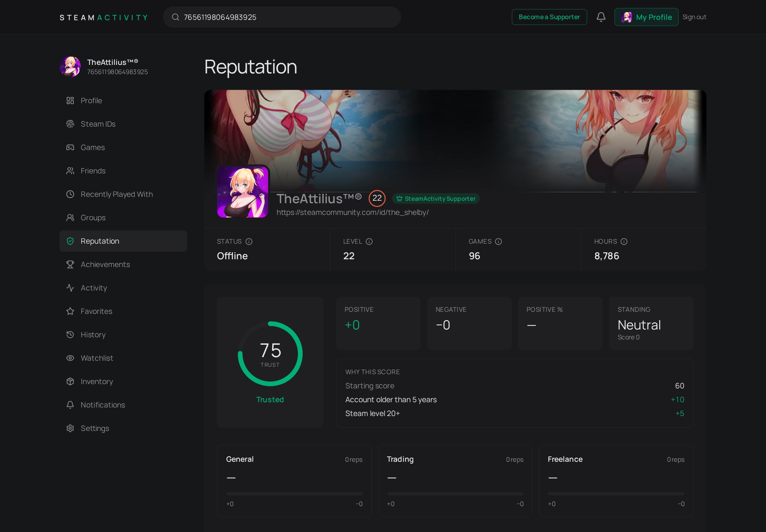This screenshot has width=766, height=532.
Task: Click the Inventory box icon
Action: [70, 382]
